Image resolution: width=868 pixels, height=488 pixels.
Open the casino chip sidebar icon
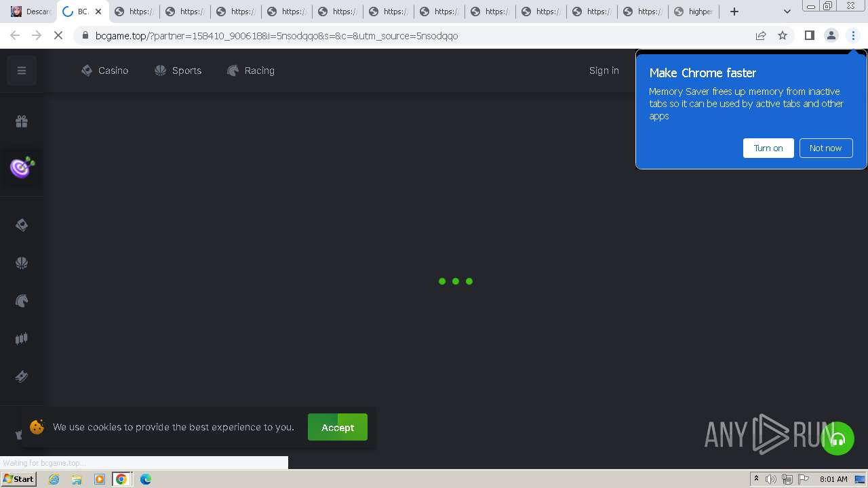pyautogui.click(x=22, y=225)
